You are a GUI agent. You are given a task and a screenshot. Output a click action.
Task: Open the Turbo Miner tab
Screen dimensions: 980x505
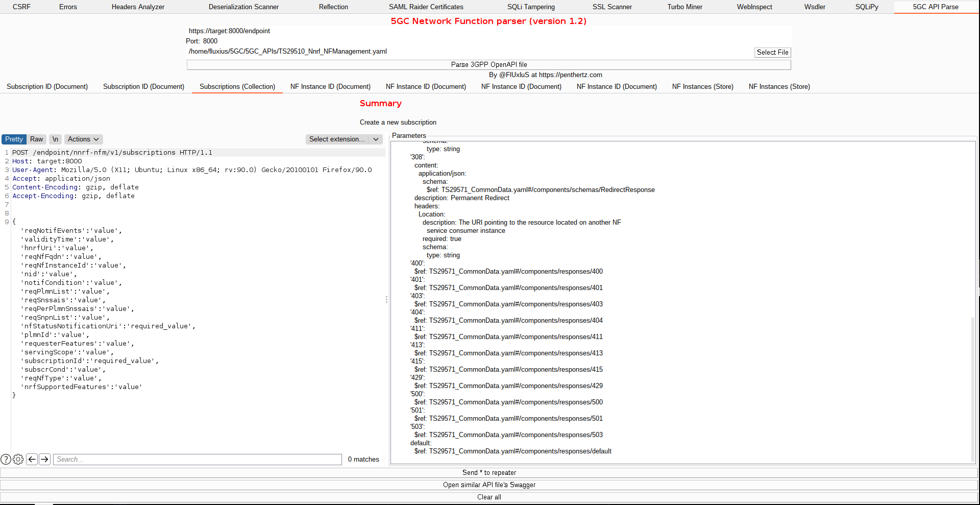(x=684, y=7)
